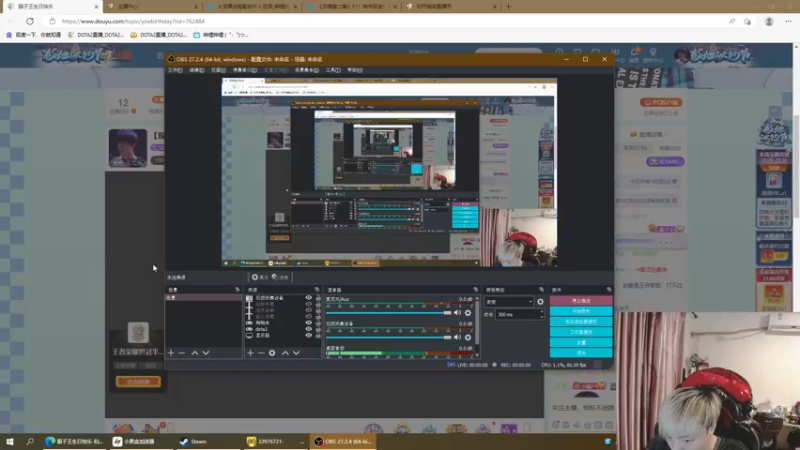Click Exit button in OBS Controls
Viewport: 800px width, 450px height.
click(581, 353)
